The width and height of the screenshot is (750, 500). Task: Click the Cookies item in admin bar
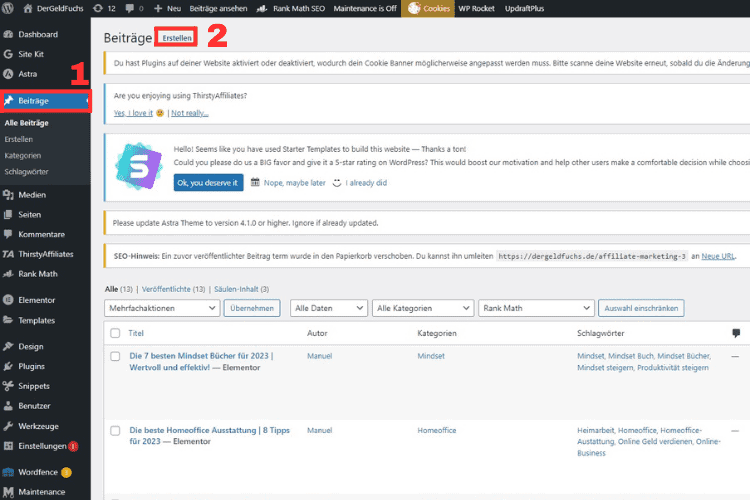click(429, 7)
